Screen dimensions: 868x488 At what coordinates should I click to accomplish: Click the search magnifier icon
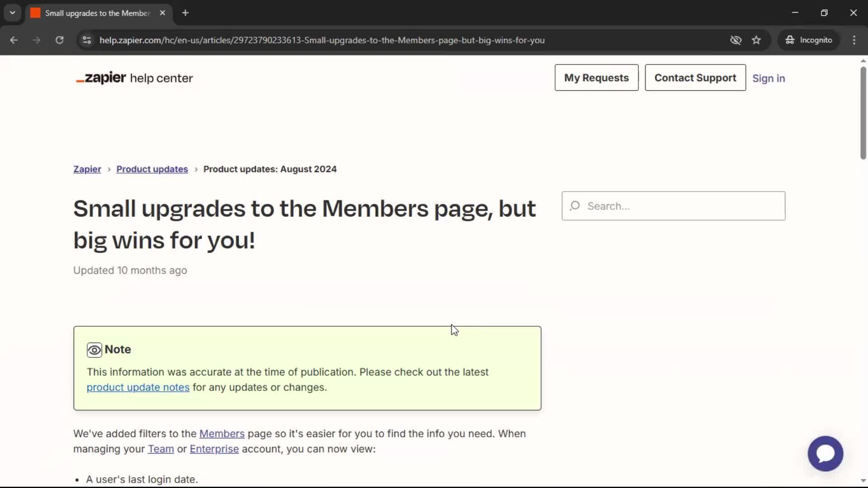pyautogui.click(x=575, y=206)
